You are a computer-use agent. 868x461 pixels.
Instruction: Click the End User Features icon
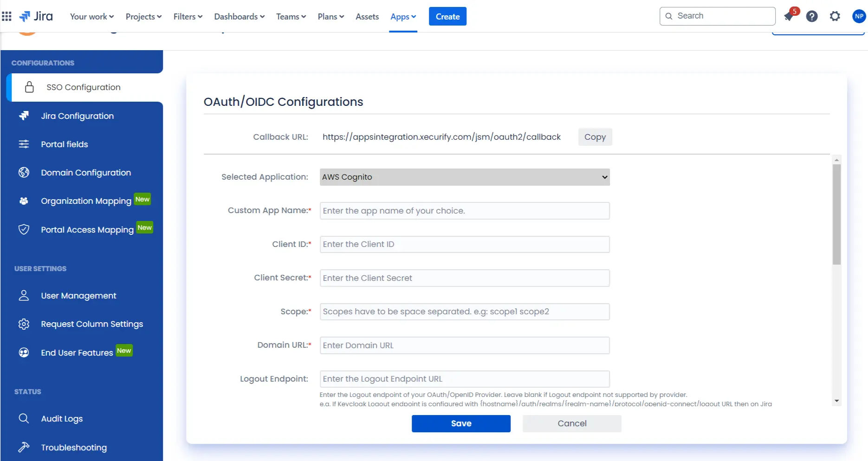(x=24, y=352)
